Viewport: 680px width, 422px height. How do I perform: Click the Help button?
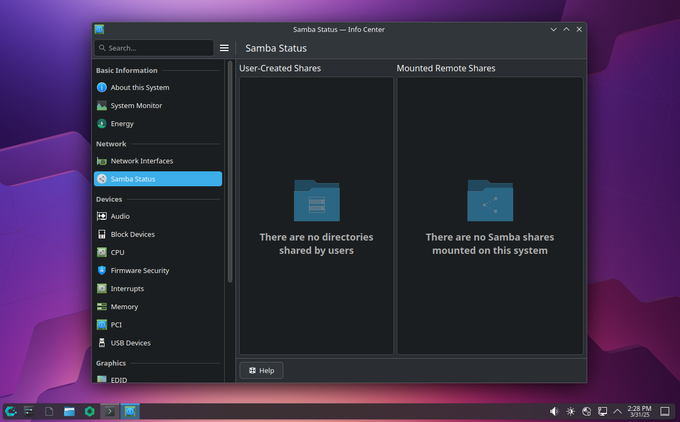tap(262, 371)
